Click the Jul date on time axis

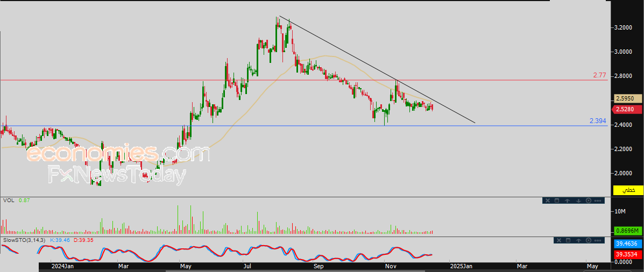point(247,266)
